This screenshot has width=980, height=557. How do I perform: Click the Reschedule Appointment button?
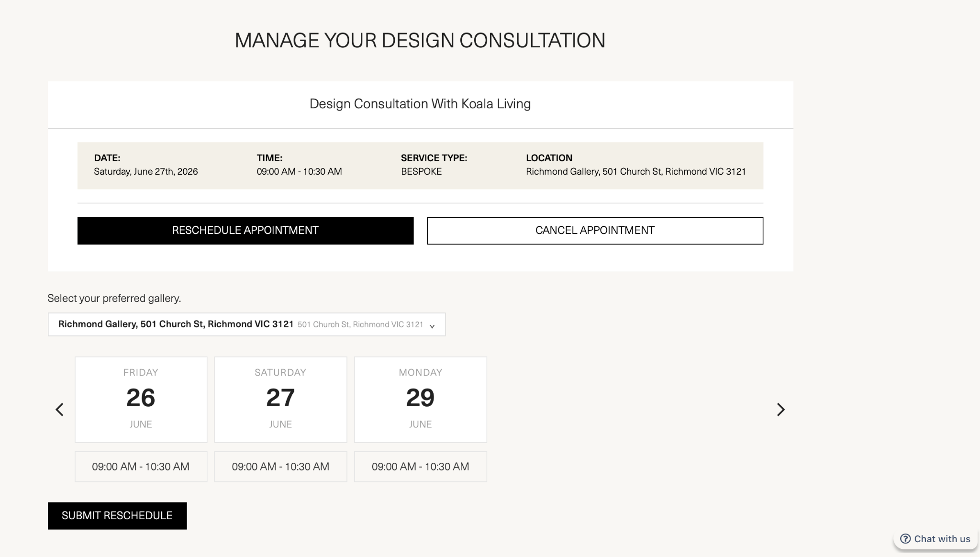point(245,231)
